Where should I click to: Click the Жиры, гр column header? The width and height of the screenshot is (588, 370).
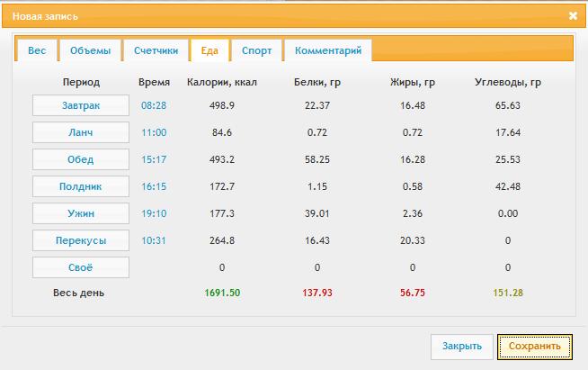(x=413, y=82)
